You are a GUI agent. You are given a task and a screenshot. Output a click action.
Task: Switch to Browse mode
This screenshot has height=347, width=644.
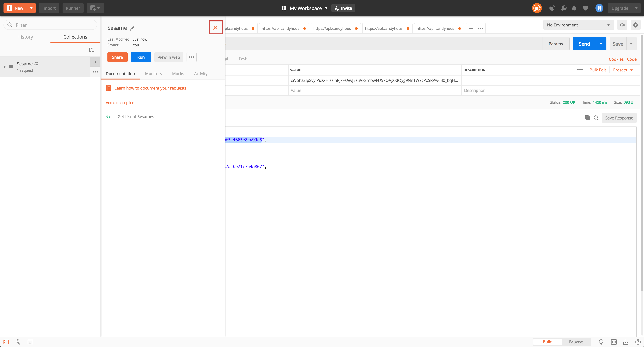(576, 342)
